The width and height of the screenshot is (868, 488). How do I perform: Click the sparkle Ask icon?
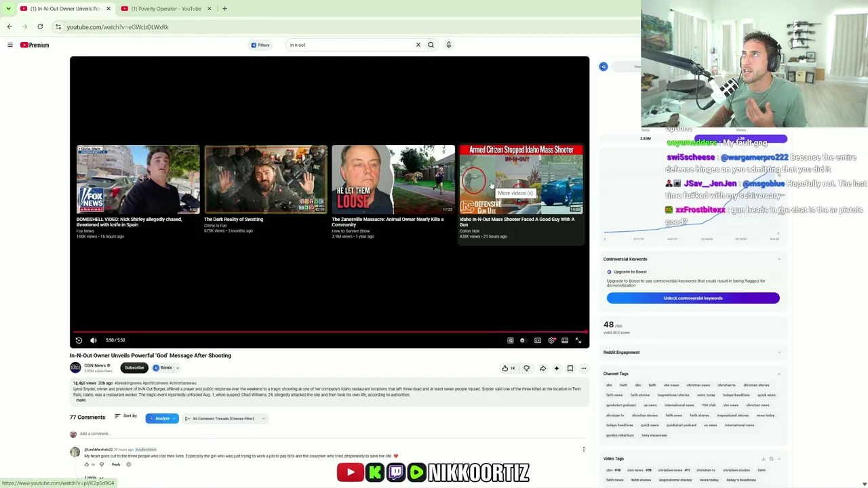(x=557, y=368)
